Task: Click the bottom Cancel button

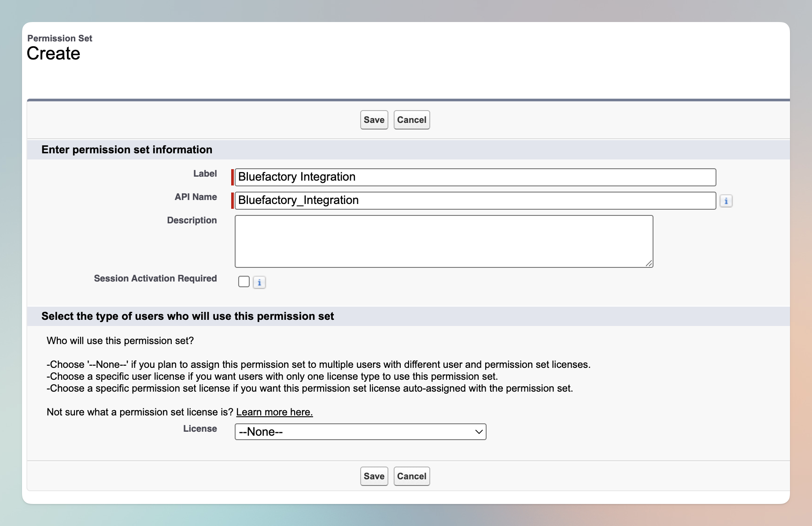Action: click(x=412, y=476)
